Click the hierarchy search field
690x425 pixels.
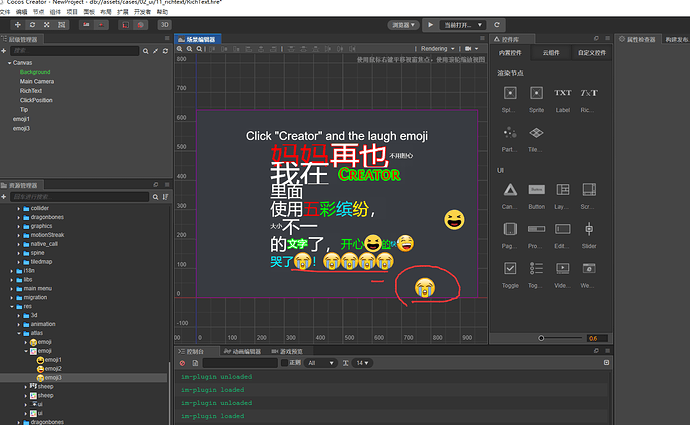point(74,51)
